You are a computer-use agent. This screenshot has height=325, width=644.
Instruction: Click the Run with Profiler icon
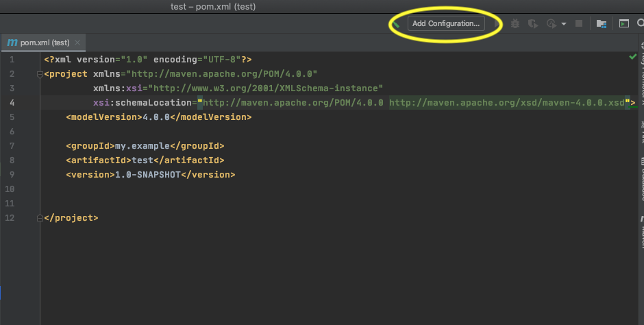click(552, 24)
